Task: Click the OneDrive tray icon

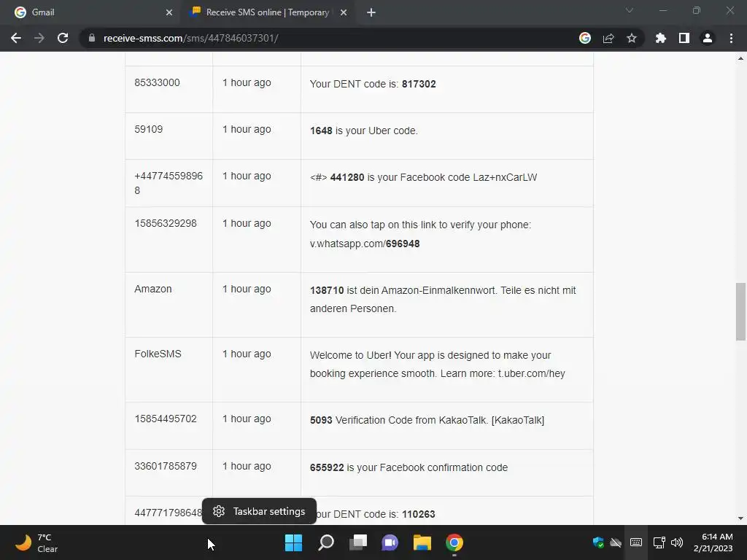Action: 616,542
